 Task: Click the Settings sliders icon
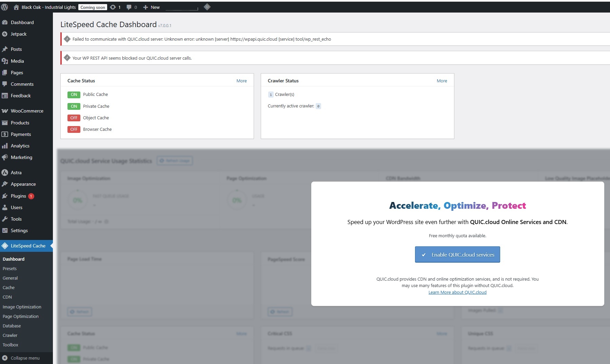5,230
